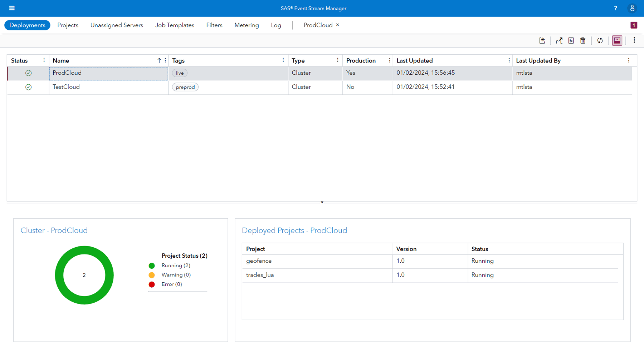Click the TestCloud status check icon
Viewport: 644px width, 362px height.
coord(28,87)
